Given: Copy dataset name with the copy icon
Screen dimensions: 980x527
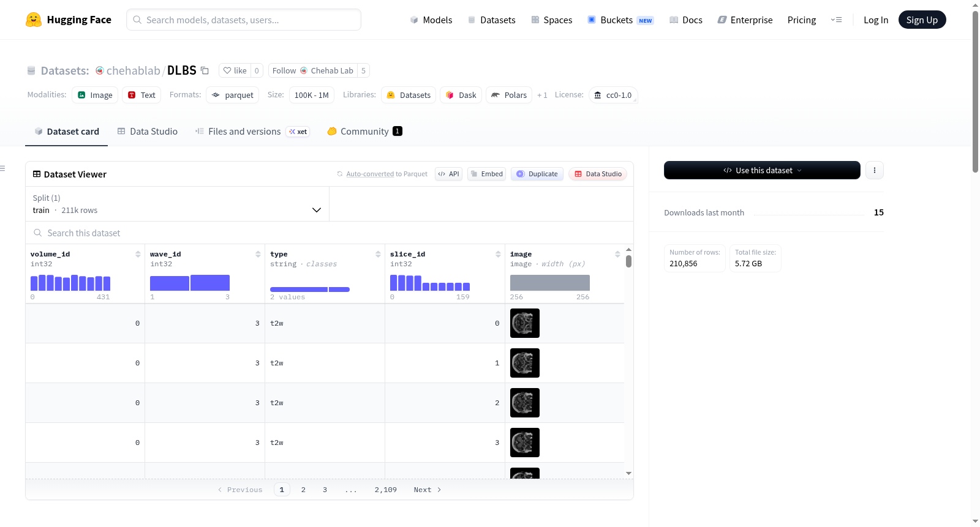Looking at the screenshot, I should coord(205,70).
